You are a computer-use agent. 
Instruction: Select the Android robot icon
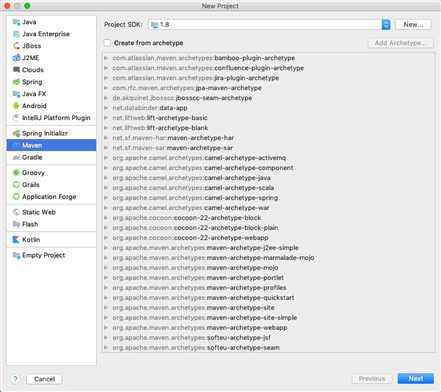[x=16, y=106]
